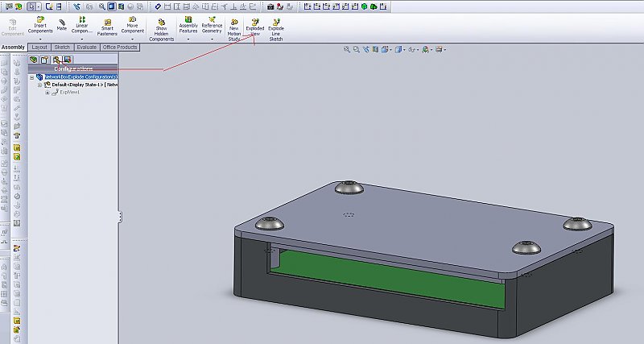Switch to the Evaluate tab
The height and width of the screenshot is (344, 644).
click(x=86, y=48)
